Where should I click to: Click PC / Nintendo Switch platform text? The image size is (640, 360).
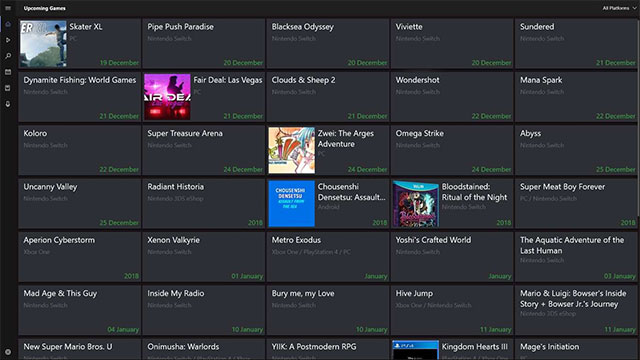(x=548, y=199)
